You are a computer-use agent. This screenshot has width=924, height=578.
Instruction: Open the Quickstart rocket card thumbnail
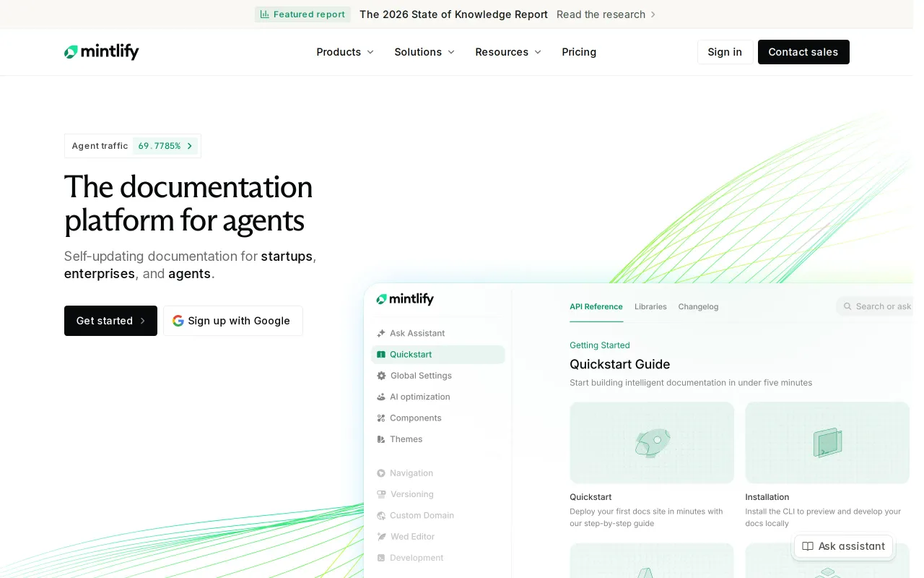652,443
